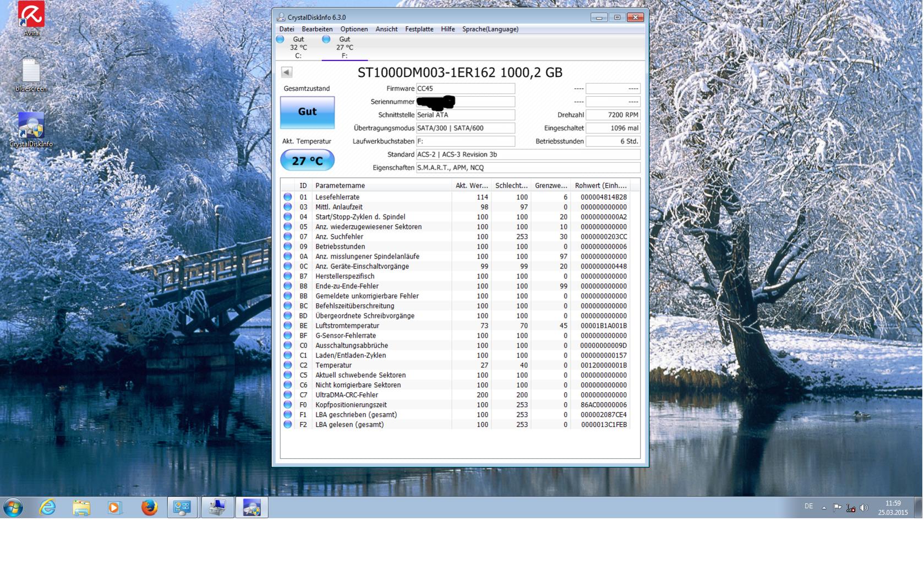Click the Eigenschaften field with S.M.A.R.T., APM, NCQ
924x577 pixels.
coord(528,168)
